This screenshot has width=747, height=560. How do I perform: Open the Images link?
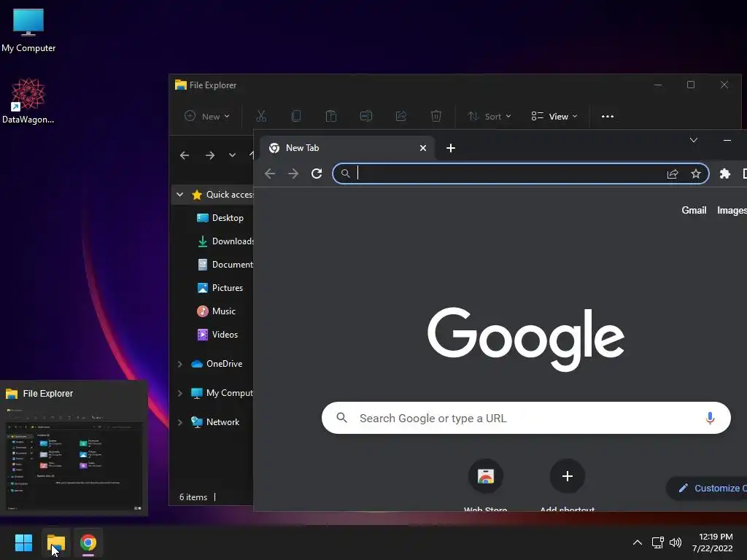pyautogui.click(x=732, y=210)
